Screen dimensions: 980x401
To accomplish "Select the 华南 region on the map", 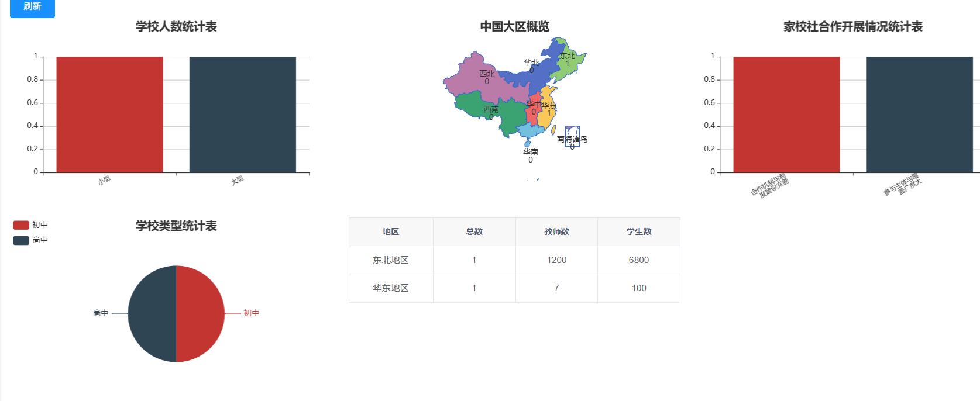I will tap(529, 130).
